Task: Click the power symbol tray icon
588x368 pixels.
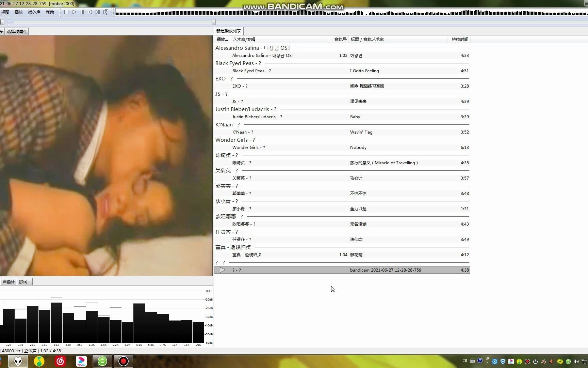Action: [x=536, y=362]
